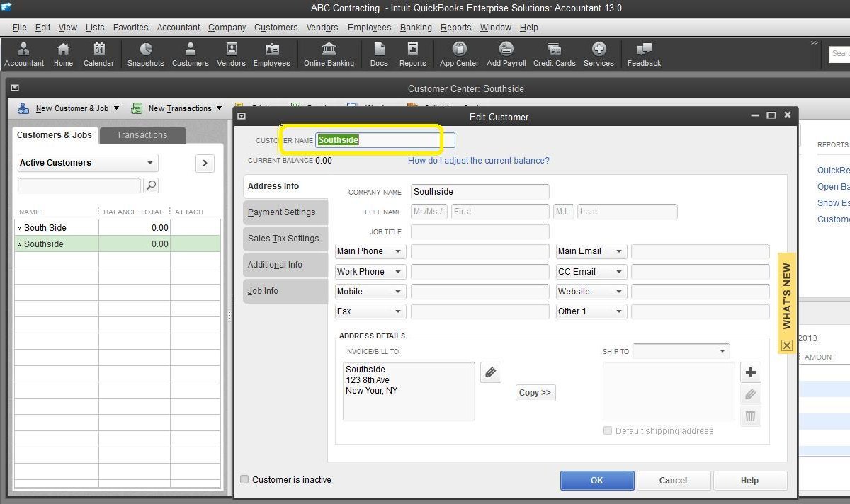The image size is (850, 504).
Task: Open Website type dropdown
Action: point(591,291)
